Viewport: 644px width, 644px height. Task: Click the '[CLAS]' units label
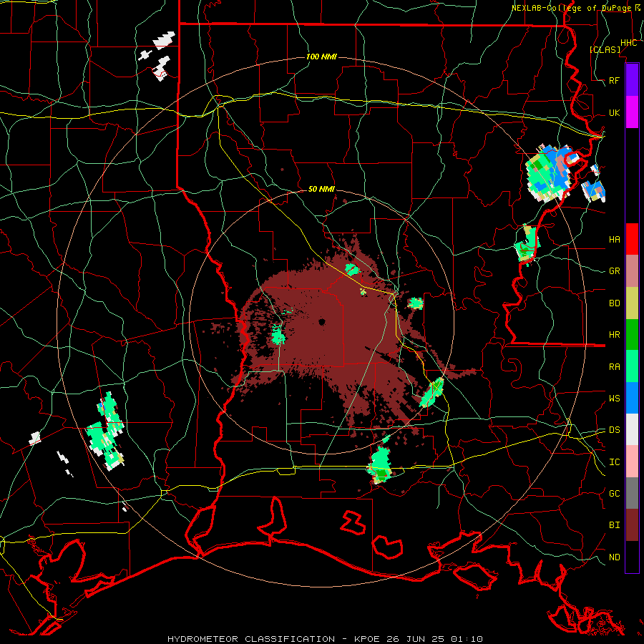click(x=605, y=49)
